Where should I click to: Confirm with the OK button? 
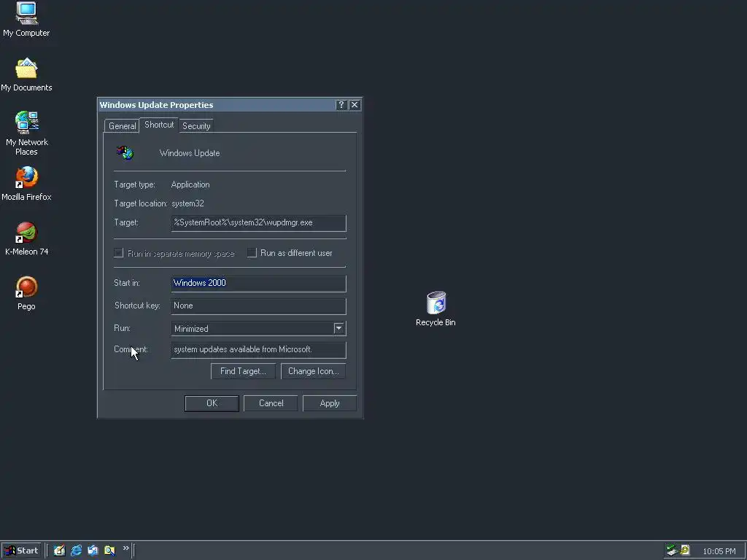tap(212, 403)
